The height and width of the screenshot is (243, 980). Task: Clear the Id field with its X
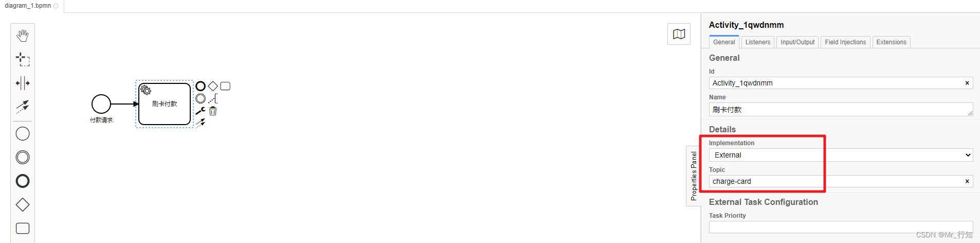point(967,83)
